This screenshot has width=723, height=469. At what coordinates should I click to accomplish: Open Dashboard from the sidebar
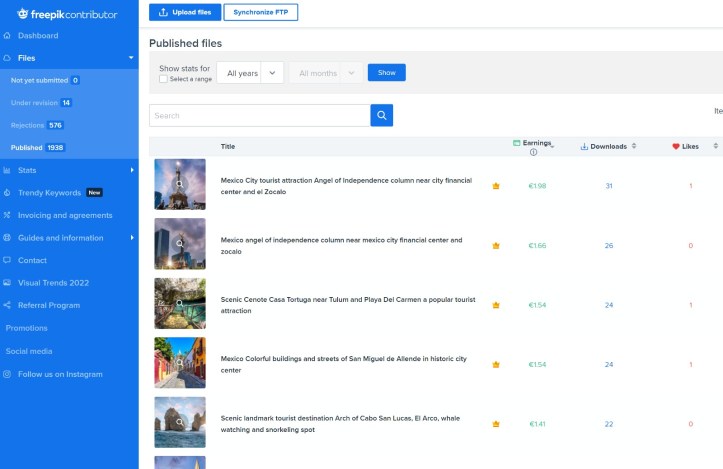(x=38, y=36)
